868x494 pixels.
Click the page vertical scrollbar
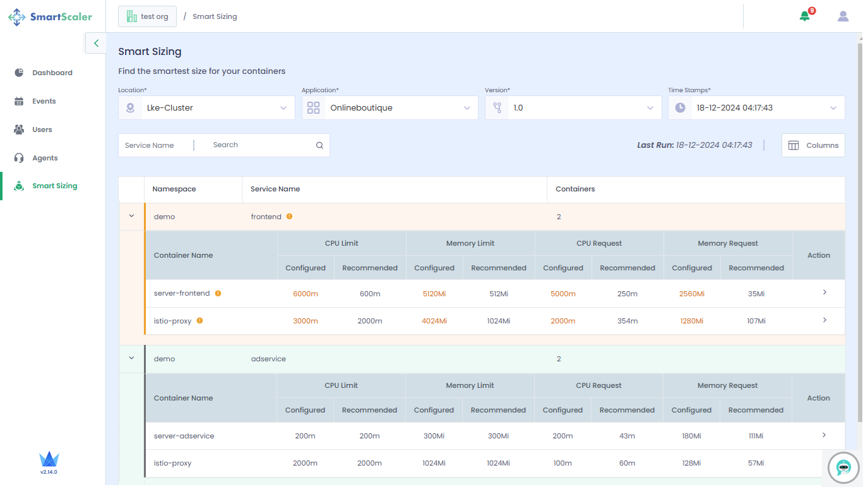coord(860,232)
